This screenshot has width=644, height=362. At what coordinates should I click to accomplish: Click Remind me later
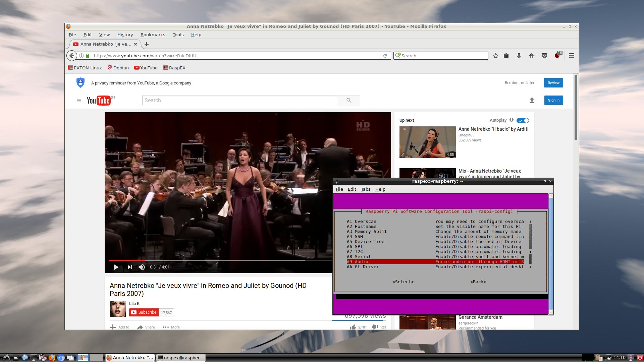click(519, 83)
